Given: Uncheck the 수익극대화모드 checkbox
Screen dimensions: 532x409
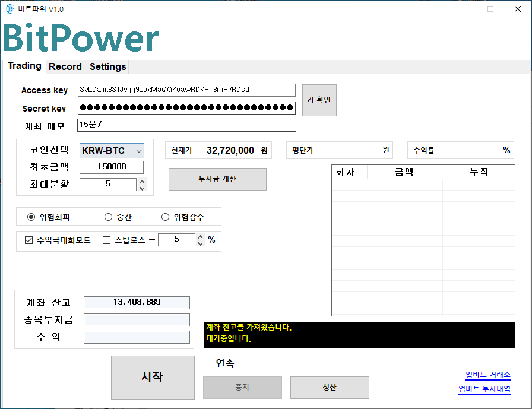Looking at the screenshot, I should [29, 240].
